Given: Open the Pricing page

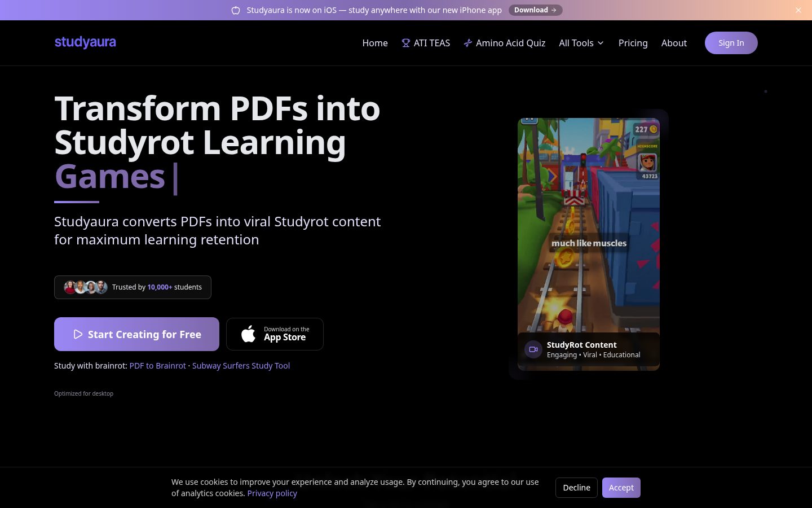Looking at the screenshot, I should tap(633, 43).
